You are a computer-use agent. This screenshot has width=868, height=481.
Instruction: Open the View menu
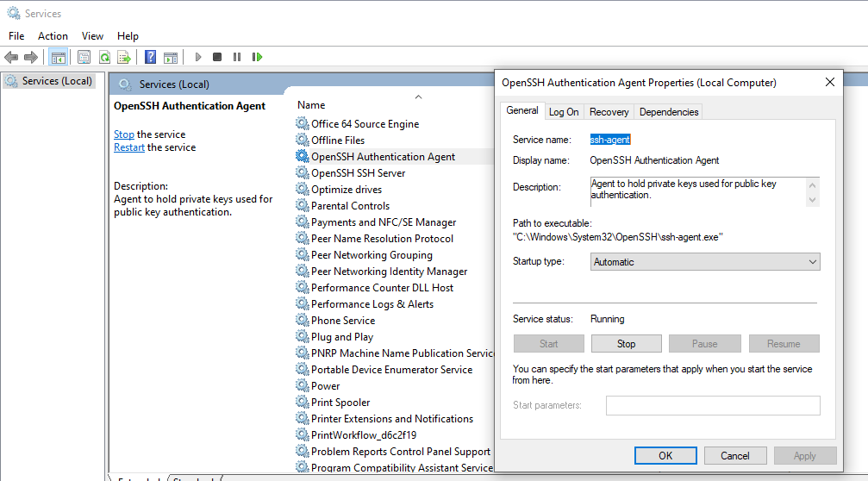(92, 36)
